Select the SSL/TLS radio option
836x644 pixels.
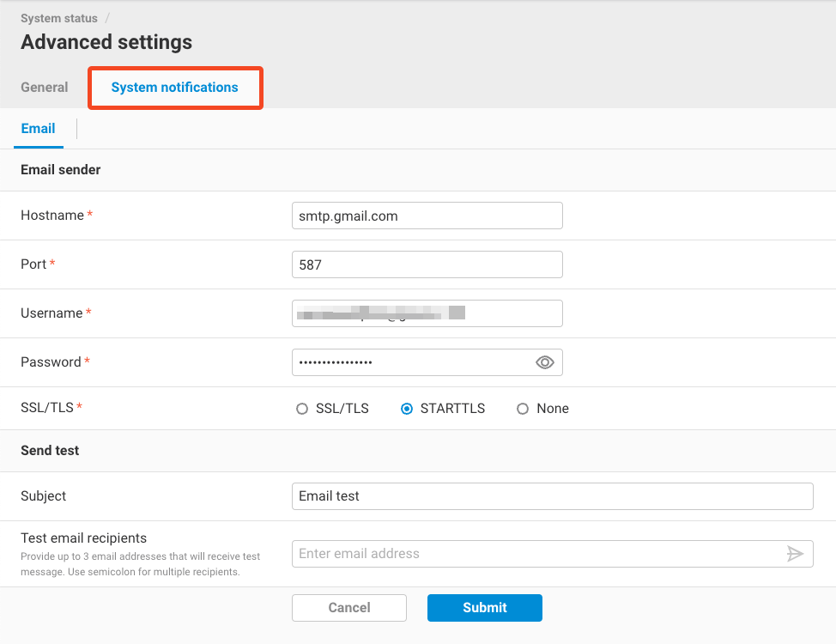click(x=302, y=409)
